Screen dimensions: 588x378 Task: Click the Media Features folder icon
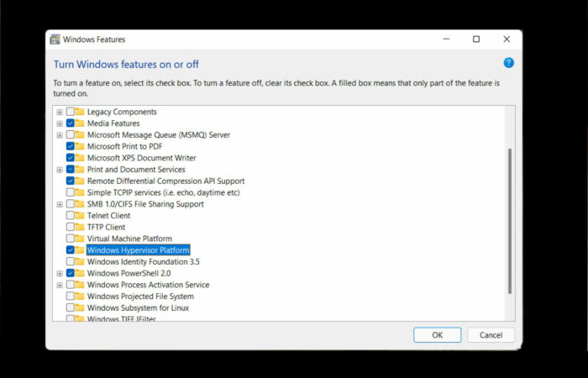point(80,123)
